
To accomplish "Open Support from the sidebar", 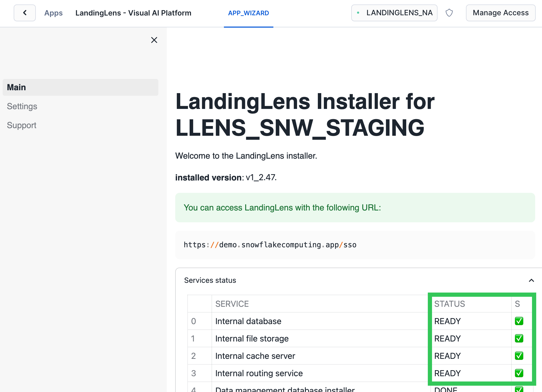I will 22,125.
